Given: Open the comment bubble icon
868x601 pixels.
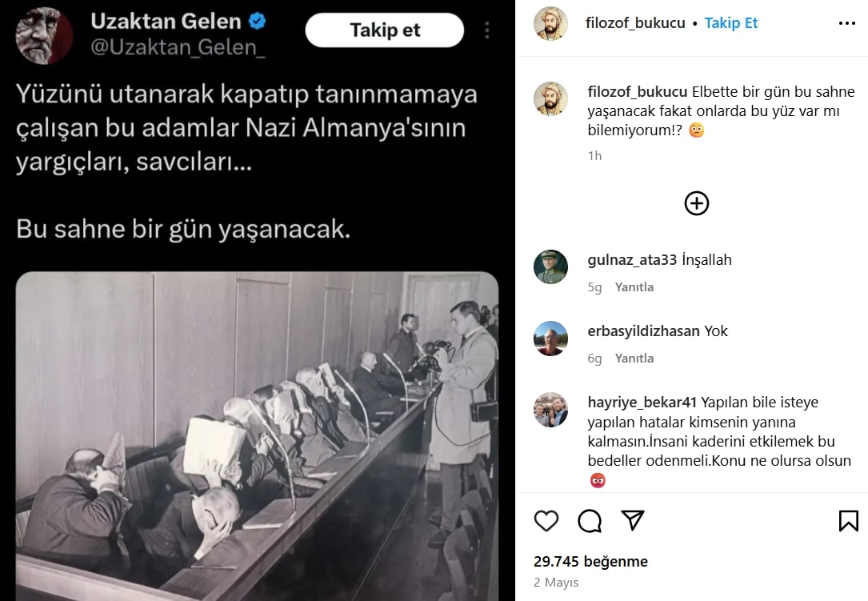Looking at the screenshot, I should click(x=590, y=521).
